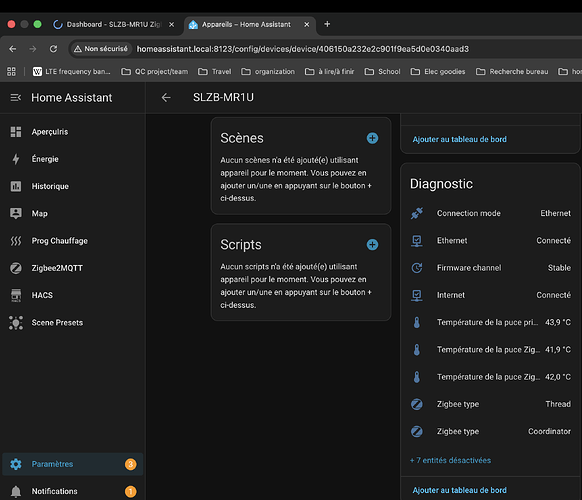The image size is (582, 500).
Task: Click Ajouter au tableau de bord under Diagnostic
Action: pyautogui.click(x=460, y=490)
